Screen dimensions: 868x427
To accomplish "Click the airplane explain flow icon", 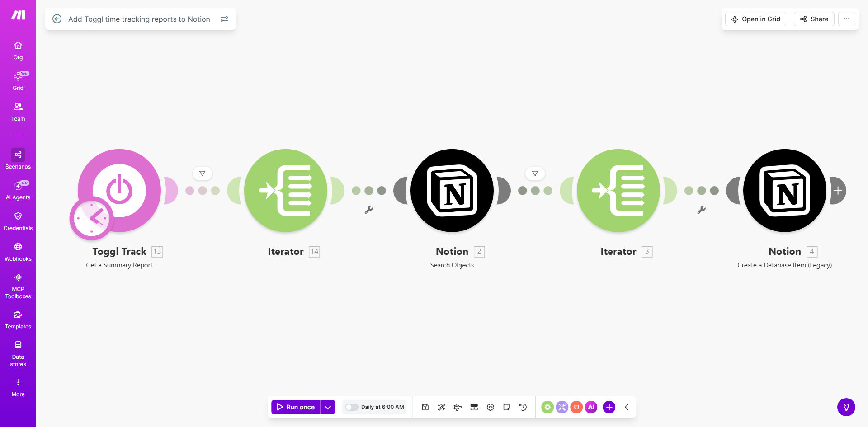I will tap(458, 407).
